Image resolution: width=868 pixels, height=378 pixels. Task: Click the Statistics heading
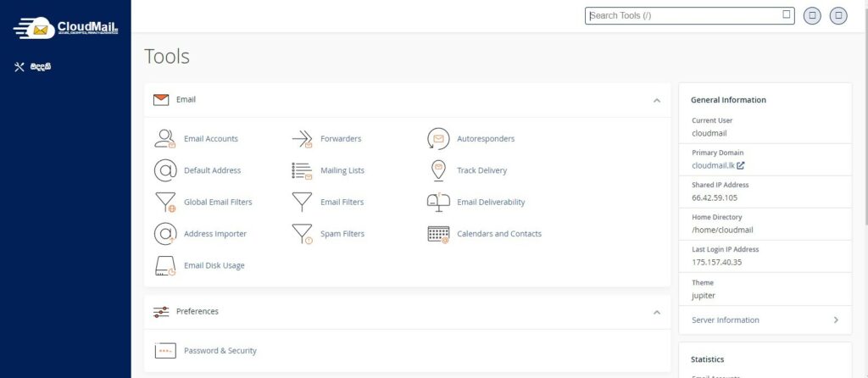pos(708,359)
